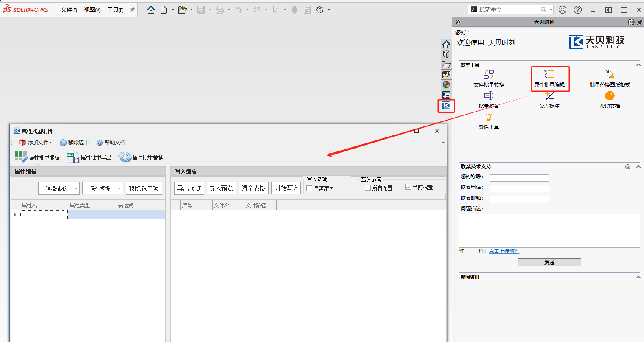
Task: Collapse the 效率工具 section
Action: point(638,65)
